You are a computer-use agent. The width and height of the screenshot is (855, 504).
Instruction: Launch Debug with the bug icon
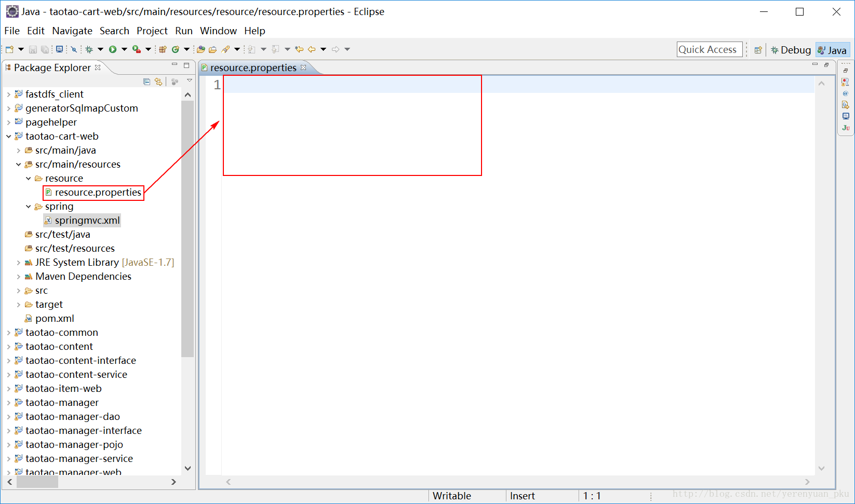pyautogui.click(x=89, y=49)
